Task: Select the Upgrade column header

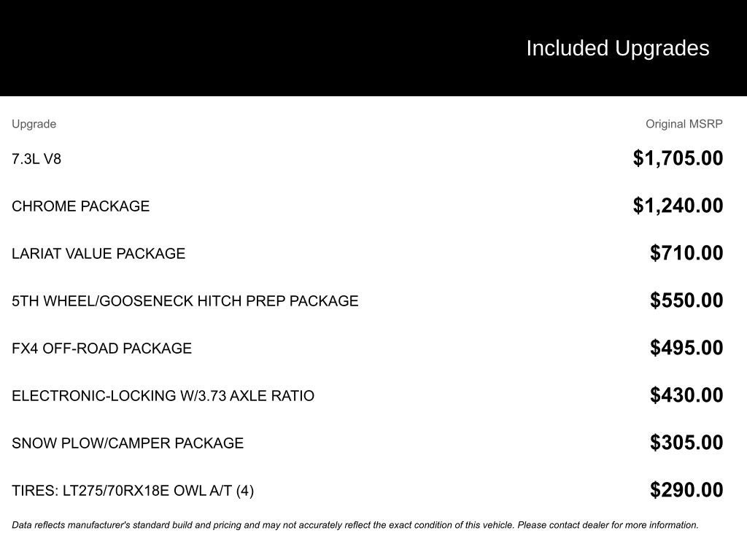Action: (x=34, y=124)
